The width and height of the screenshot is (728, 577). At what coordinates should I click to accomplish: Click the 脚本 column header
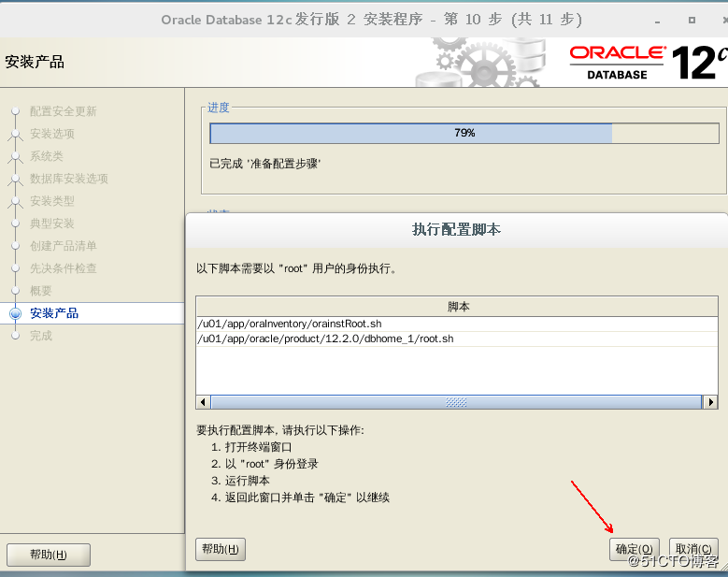457,307
